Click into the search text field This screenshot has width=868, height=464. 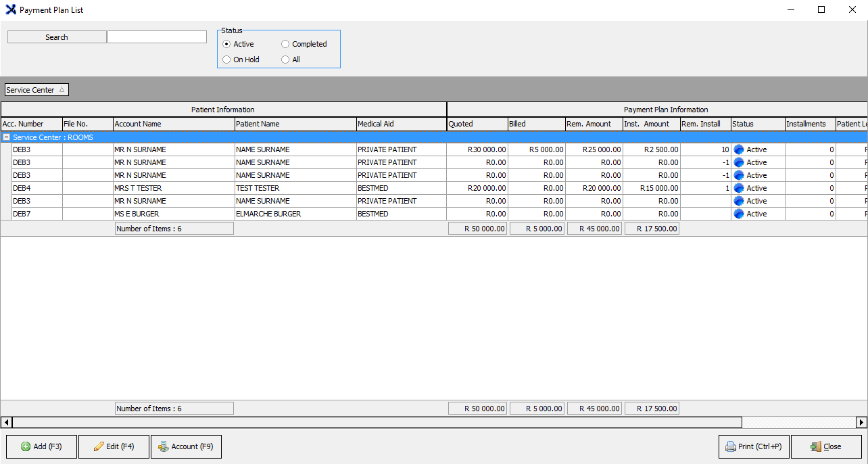point(157,37)
